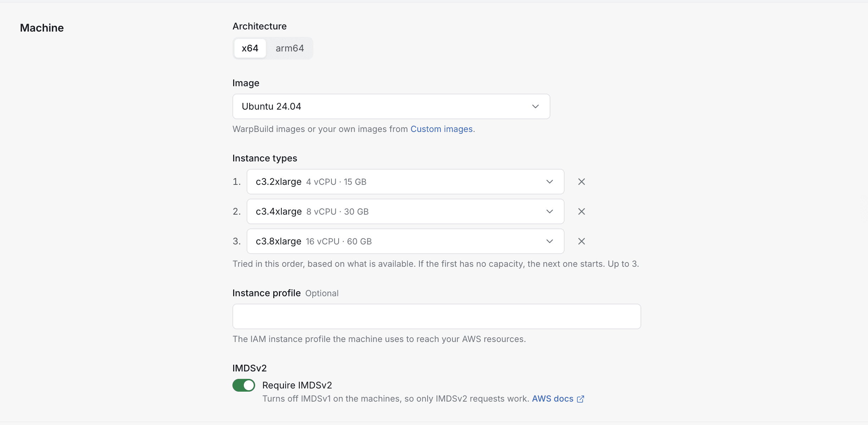This screenshot has width=868, height=425.
Task: Focus the Instance profile input field
Action: (x=436, y=316)
